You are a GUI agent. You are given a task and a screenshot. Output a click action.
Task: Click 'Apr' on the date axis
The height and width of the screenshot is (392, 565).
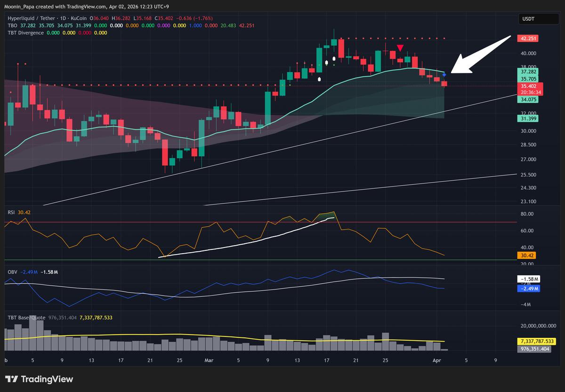pyautogui.click(x=436, y=361)
